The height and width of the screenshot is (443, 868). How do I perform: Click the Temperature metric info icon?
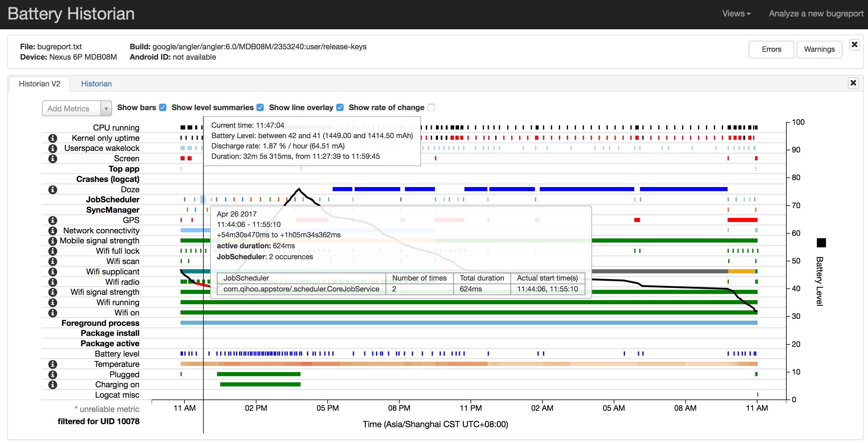[53, 364]
